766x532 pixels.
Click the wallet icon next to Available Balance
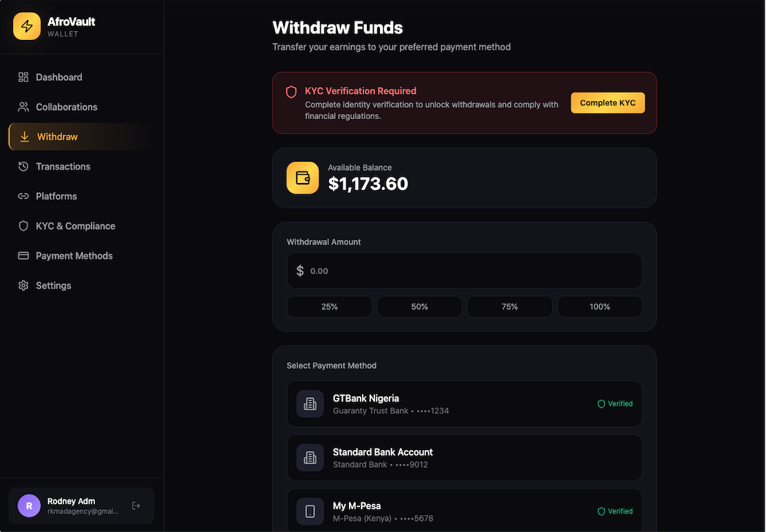(303, 178)
